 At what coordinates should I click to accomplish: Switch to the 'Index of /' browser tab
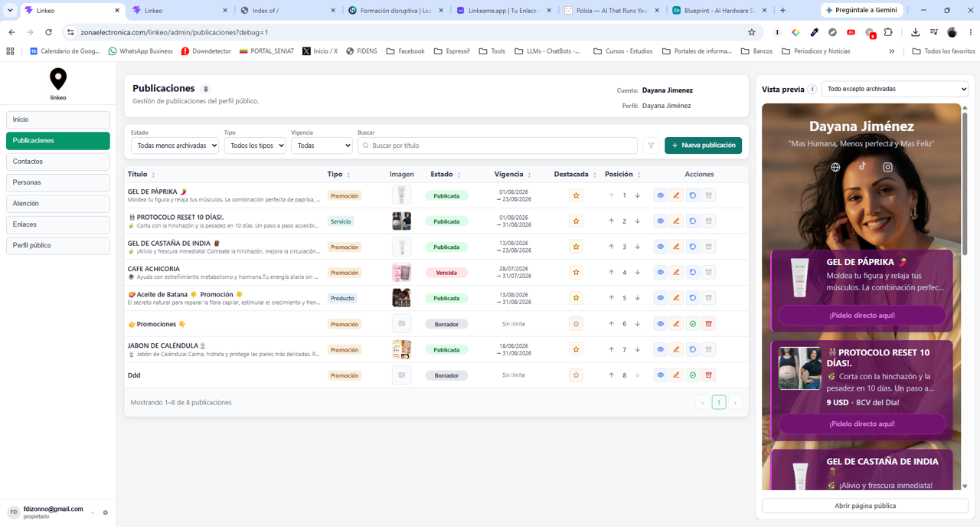click(x=287, y=11)
